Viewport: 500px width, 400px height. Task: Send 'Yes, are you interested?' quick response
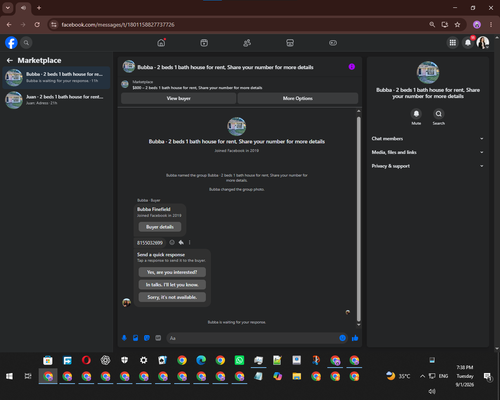172,272
